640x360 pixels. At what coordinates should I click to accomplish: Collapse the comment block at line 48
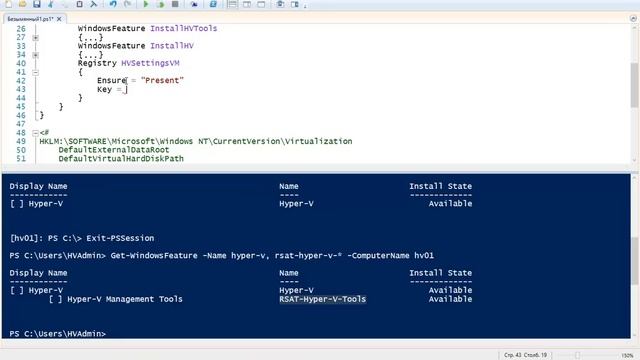(36, 133)
